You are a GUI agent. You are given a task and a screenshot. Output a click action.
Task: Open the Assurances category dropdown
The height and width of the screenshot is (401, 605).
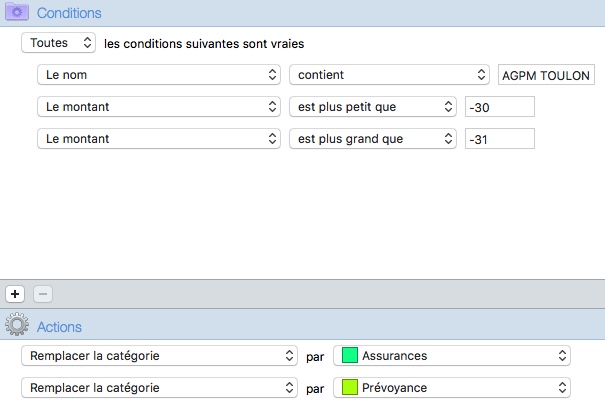[452, 355]
